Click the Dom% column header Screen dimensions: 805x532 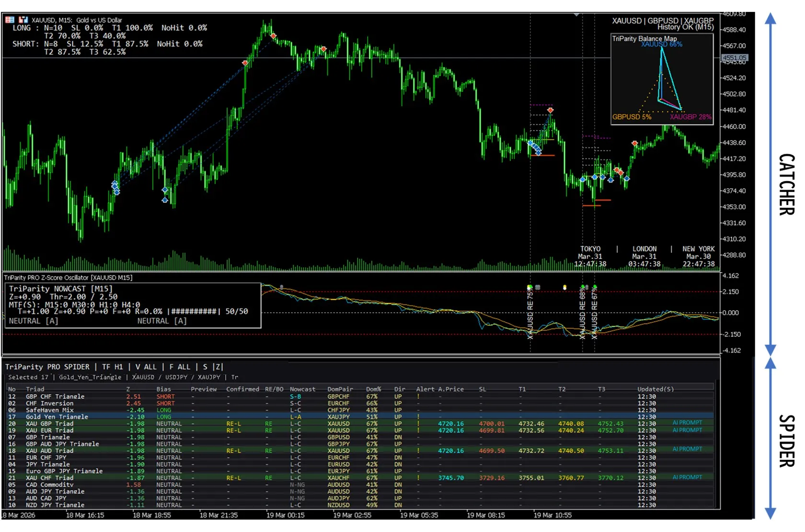(x=374, y=389)
